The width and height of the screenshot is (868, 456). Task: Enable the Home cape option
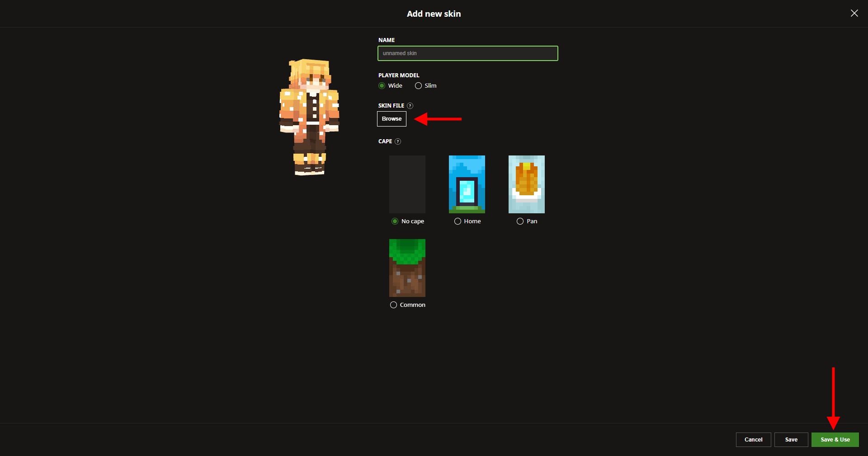coord(457,221)
